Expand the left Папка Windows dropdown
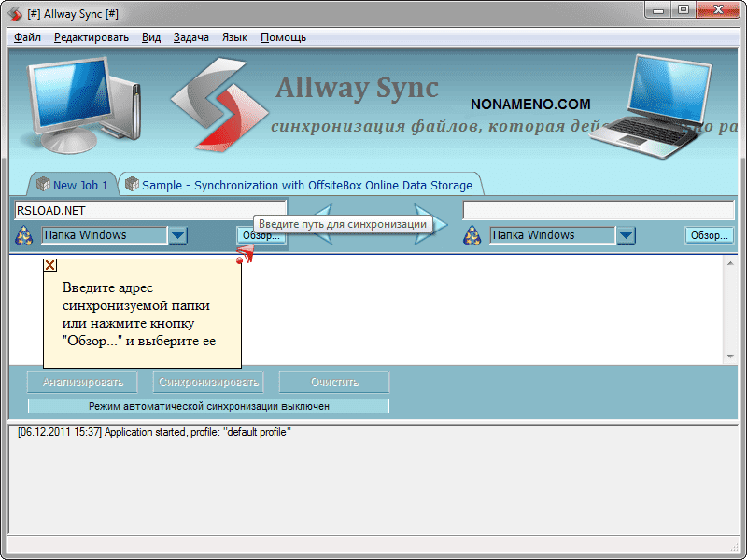 (x=178, y=235)
